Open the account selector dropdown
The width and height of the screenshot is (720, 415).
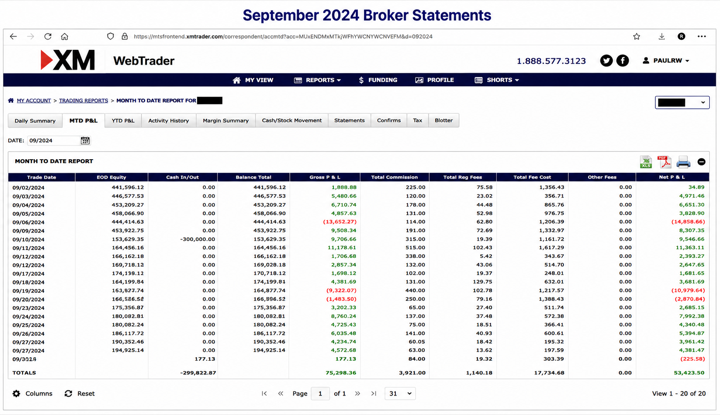682,102
